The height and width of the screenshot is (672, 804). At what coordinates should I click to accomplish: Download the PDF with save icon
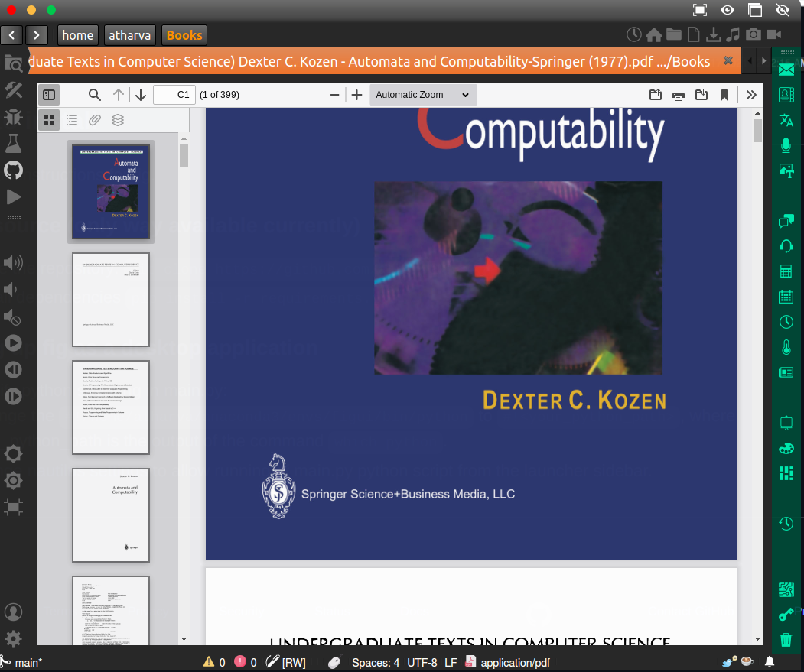click(x=701, y=95)
